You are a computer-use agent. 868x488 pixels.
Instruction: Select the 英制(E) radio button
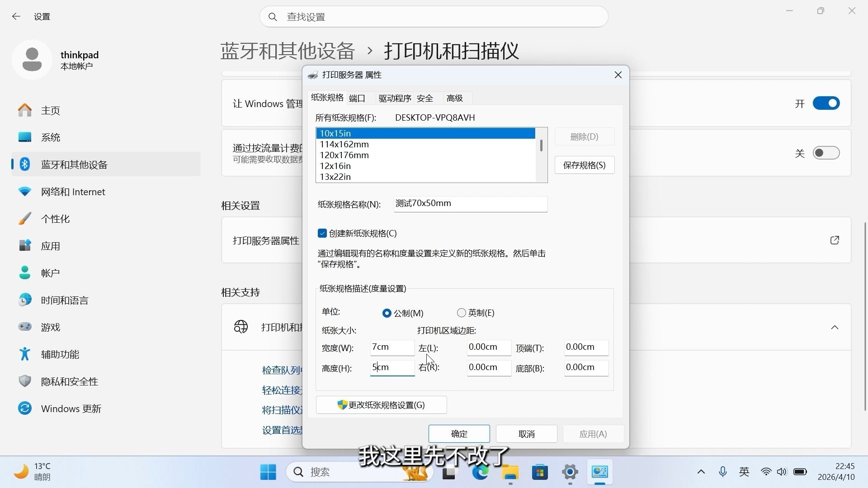pos(461,313)
